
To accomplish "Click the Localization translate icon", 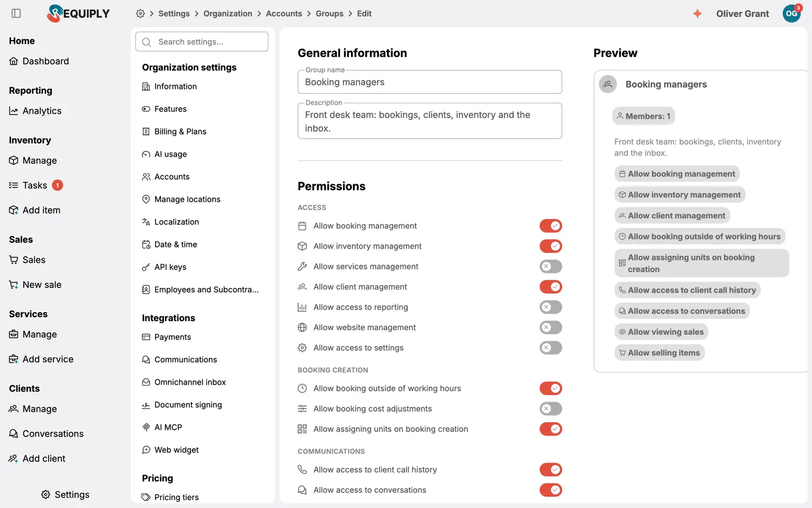I will point(146,222).
